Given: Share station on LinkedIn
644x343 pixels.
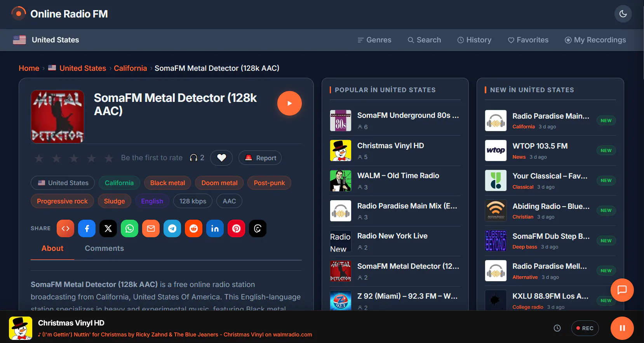Looking at the screenshot, I should click(215, 228).
